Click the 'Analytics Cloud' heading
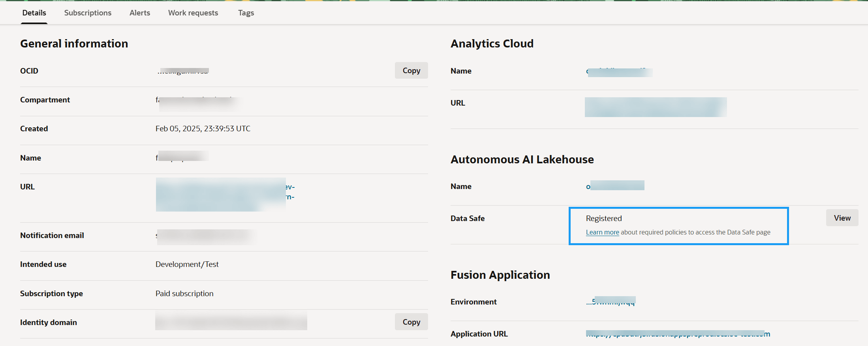 pos(492,43)
